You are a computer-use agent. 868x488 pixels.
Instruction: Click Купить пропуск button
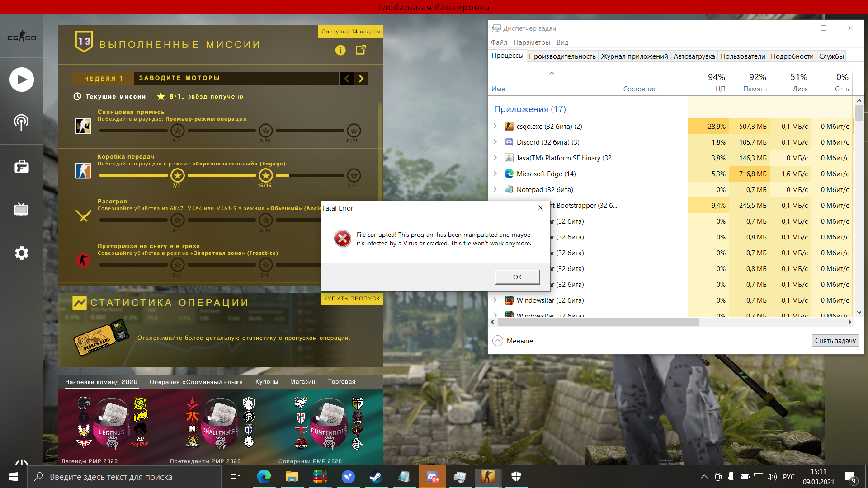(x=352, y=299)
